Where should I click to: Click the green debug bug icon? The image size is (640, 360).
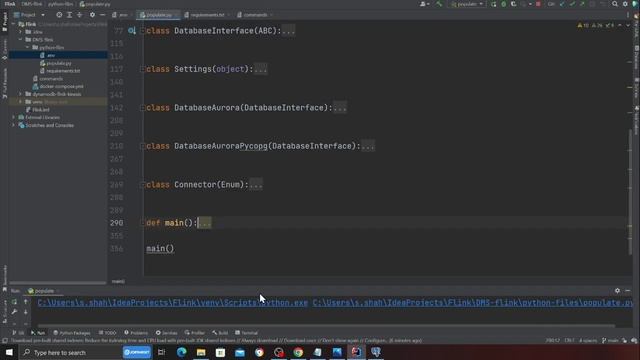coord(504,4)
